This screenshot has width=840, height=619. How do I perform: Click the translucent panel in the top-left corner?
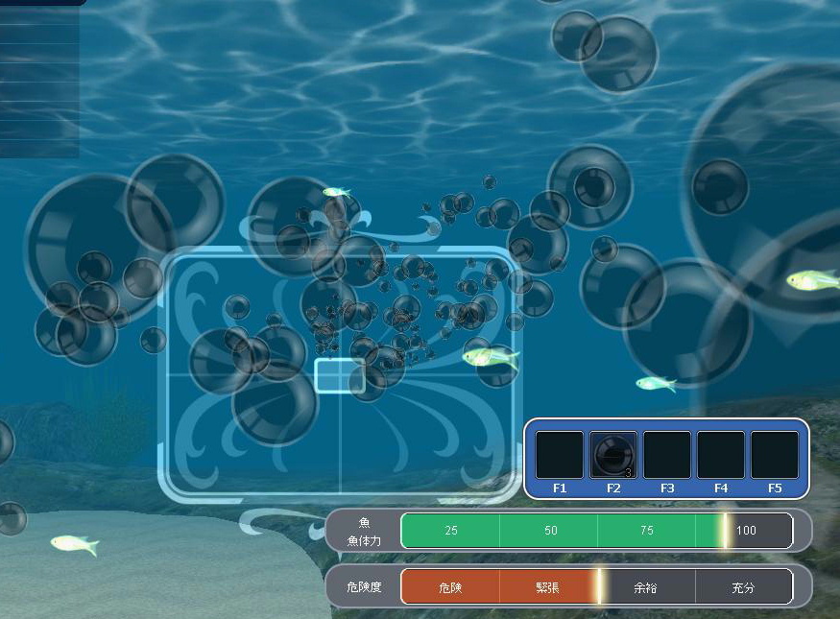coord(39,82)
